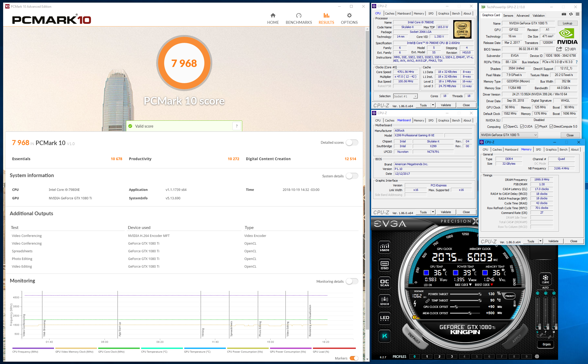
Task: Toggle OpenCL checkbox in GPU-Z
Action: pos(505,127)
